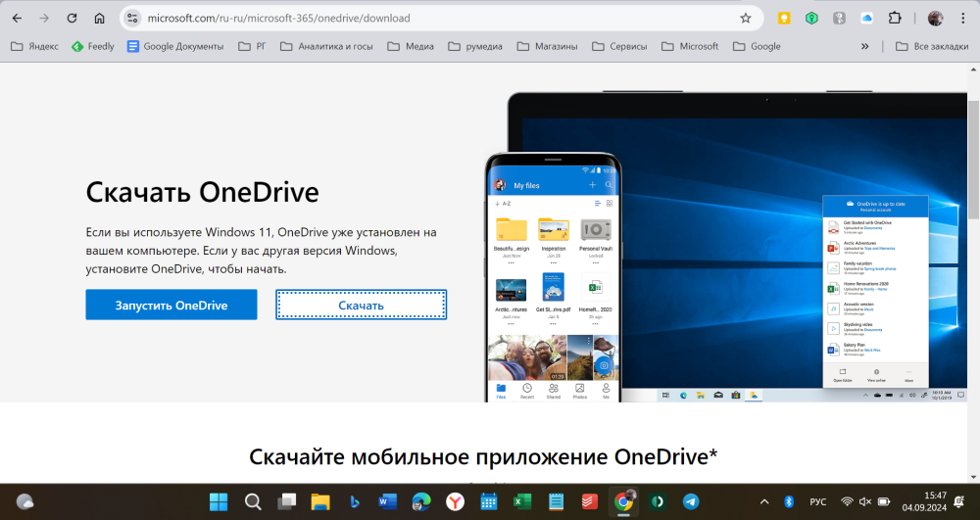Click the battery tray icon

click(x=884, y=501)
